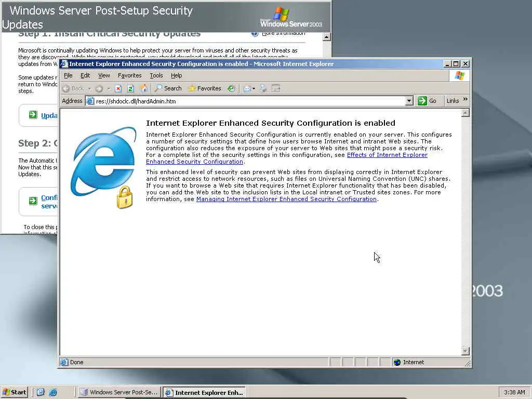This screenshot has height=399, width=532.
Task: Open the Edit menu
Action: [x=85, y=75]
